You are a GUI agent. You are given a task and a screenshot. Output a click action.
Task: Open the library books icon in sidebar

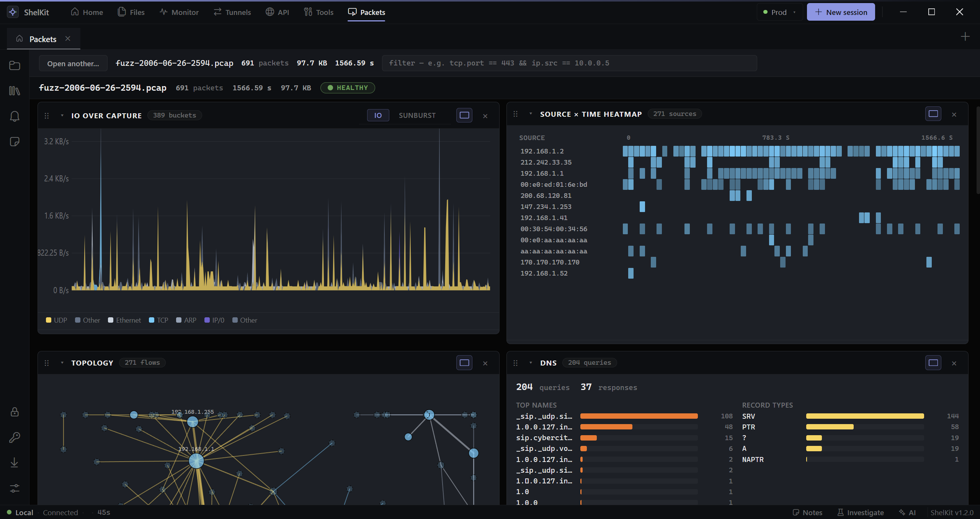(15, 91)
